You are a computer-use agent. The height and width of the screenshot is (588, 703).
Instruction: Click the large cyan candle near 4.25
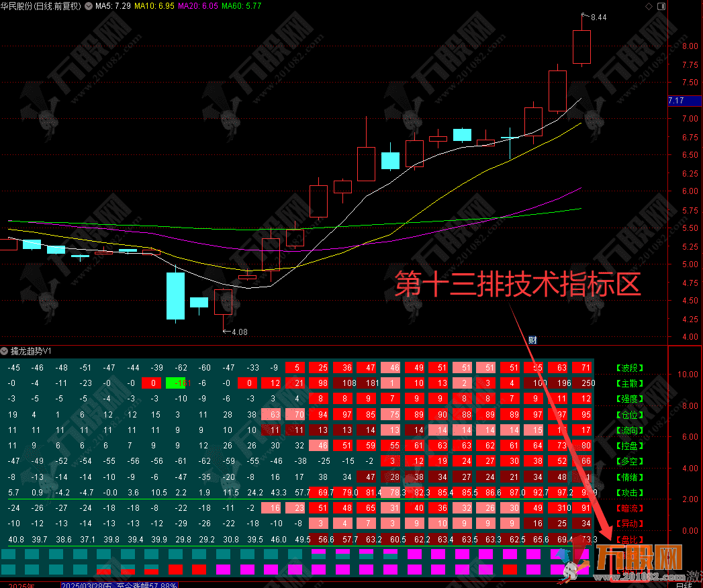tap(175, 296)
